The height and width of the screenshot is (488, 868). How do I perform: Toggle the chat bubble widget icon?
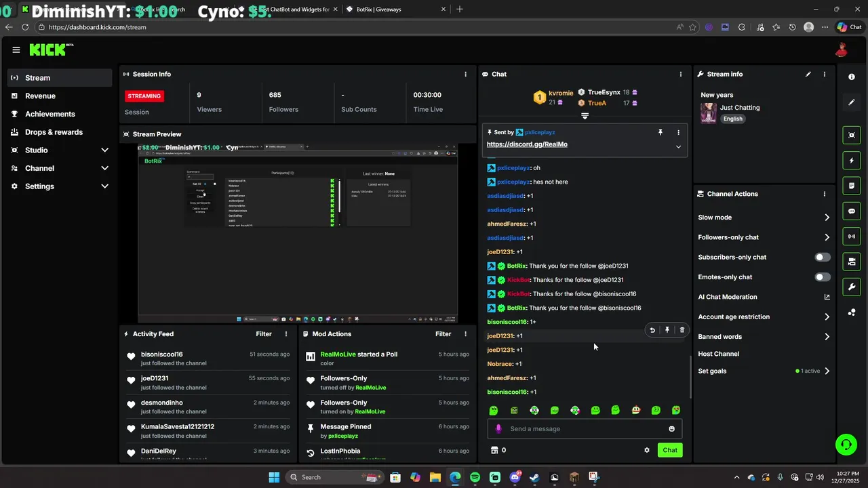pyautogui.click(x=852, y=211)
